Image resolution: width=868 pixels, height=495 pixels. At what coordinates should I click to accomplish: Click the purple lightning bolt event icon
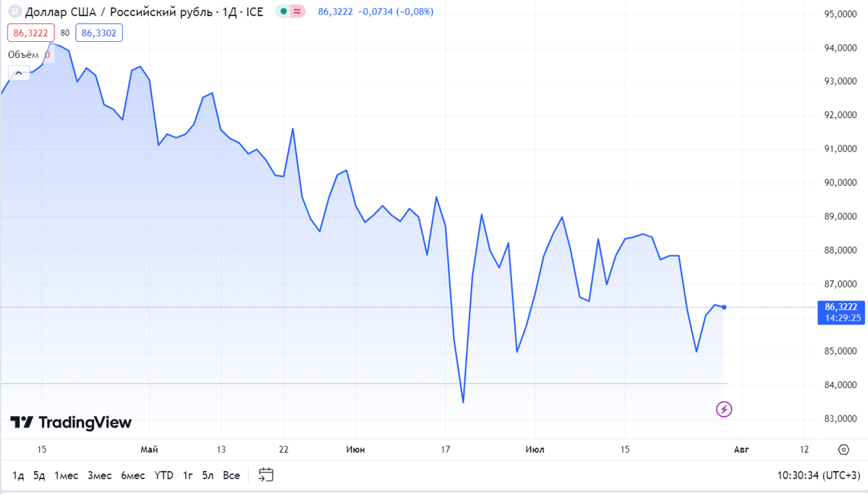pos(724,410)
